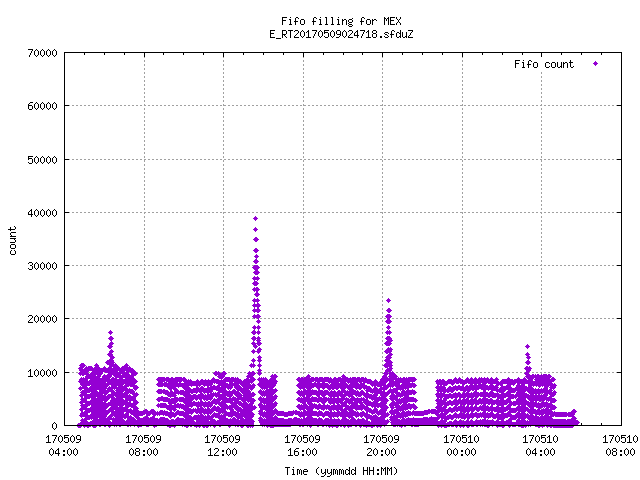Click the spike's top point before 170510 04:00
640x480 pixels.
[x=527, y=347]
